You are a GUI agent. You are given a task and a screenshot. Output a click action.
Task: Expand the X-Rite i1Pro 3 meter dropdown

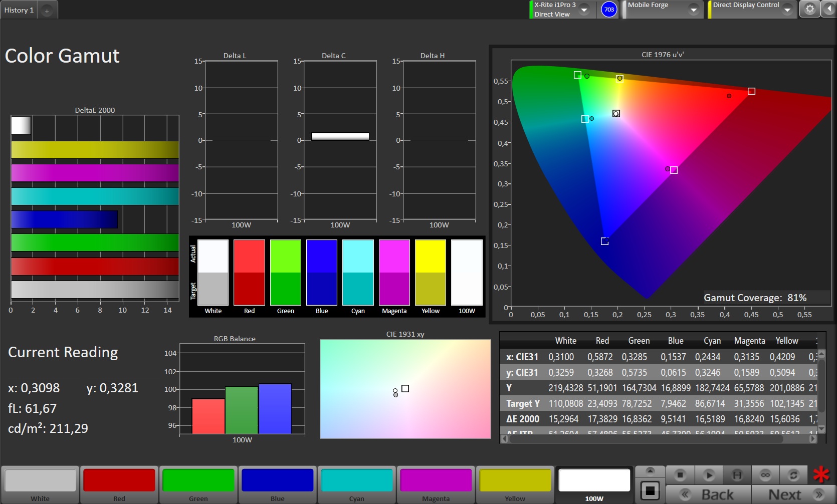coord(584,10)
